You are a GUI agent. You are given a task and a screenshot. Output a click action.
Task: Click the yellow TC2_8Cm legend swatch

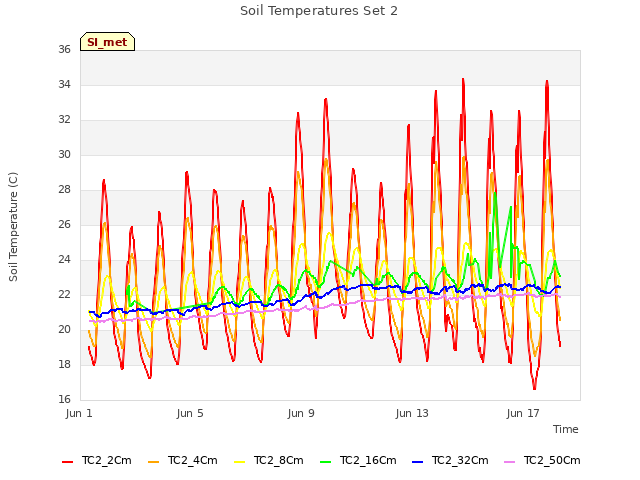240,462
